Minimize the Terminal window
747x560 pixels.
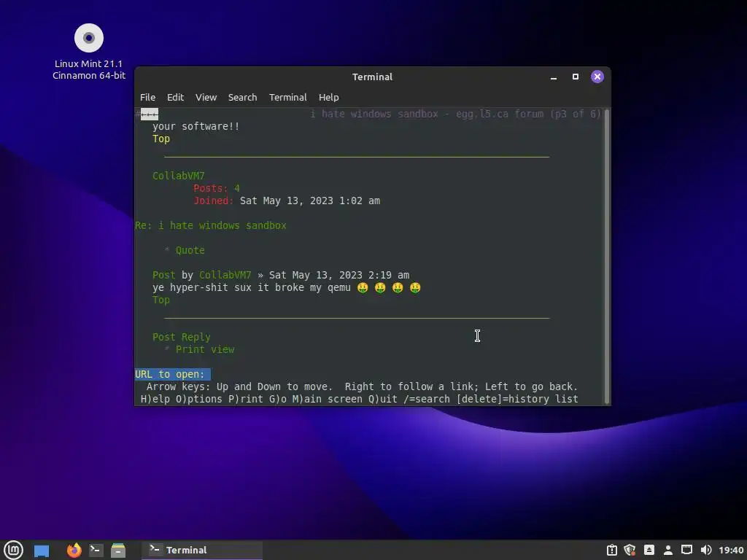coord(554,77)
